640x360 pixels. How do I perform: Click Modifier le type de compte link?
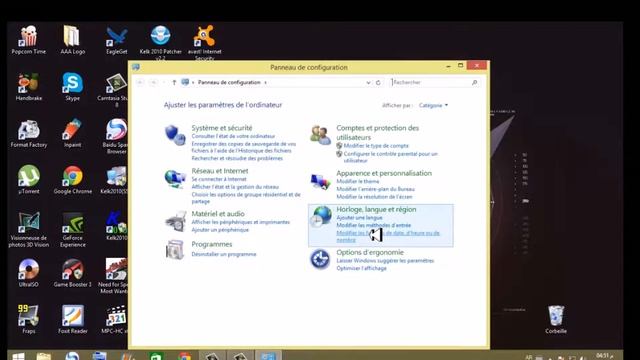point(376,146)
